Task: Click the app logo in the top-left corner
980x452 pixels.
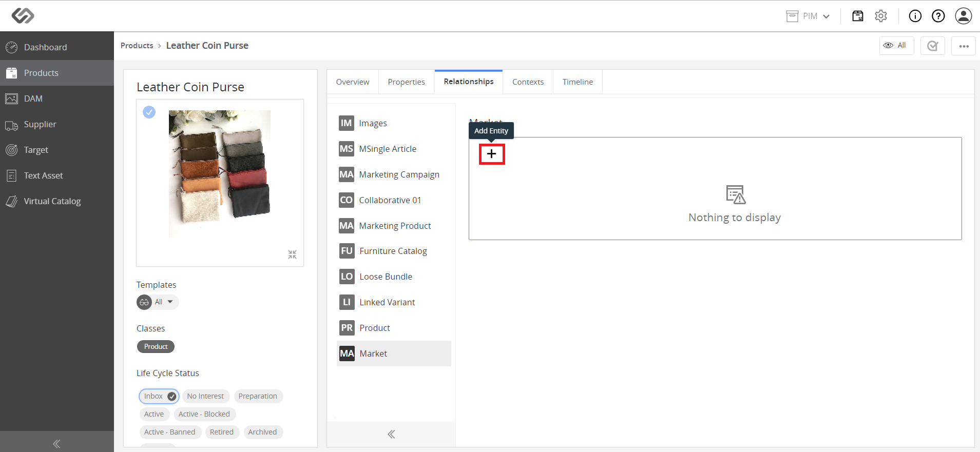Action: pyautogui.click(x=23, y=16)
